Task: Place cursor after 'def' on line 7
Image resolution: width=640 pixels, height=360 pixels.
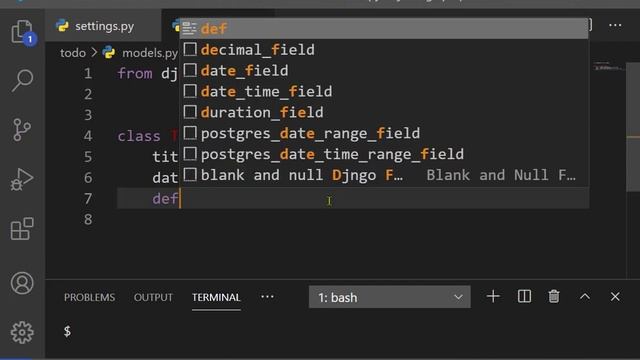Action: point(180,199)
